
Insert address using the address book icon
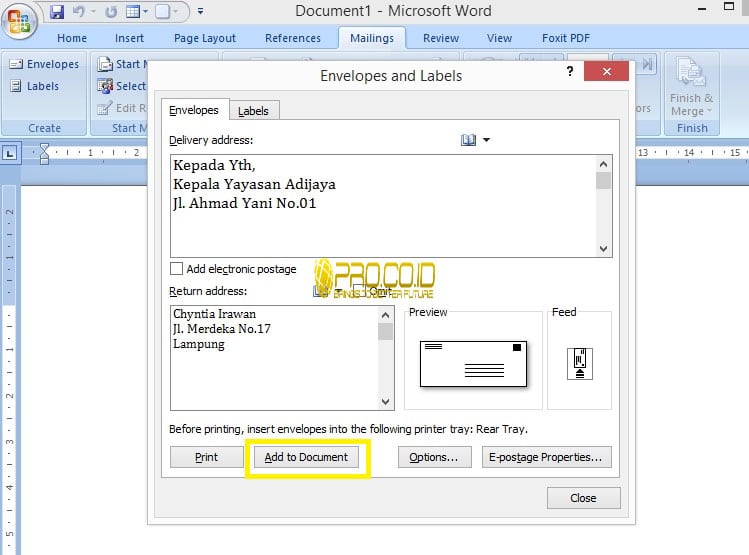[468, 140]
